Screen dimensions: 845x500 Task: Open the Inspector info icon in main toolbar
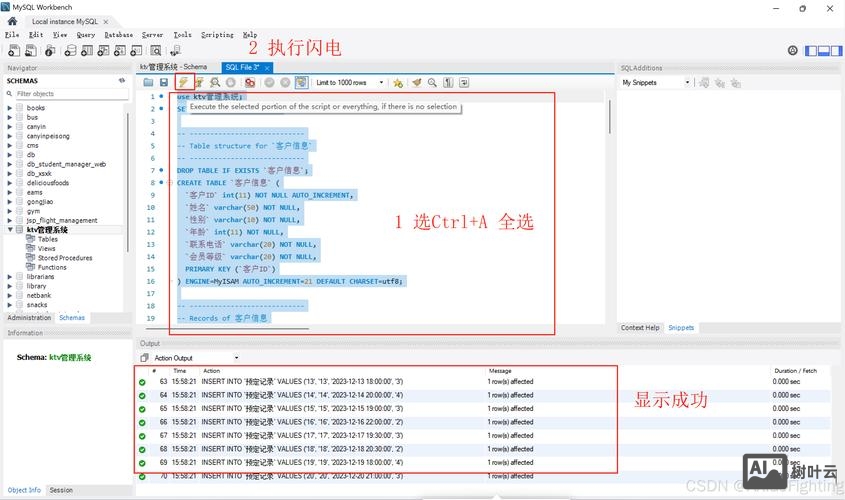tap(50, 51)
